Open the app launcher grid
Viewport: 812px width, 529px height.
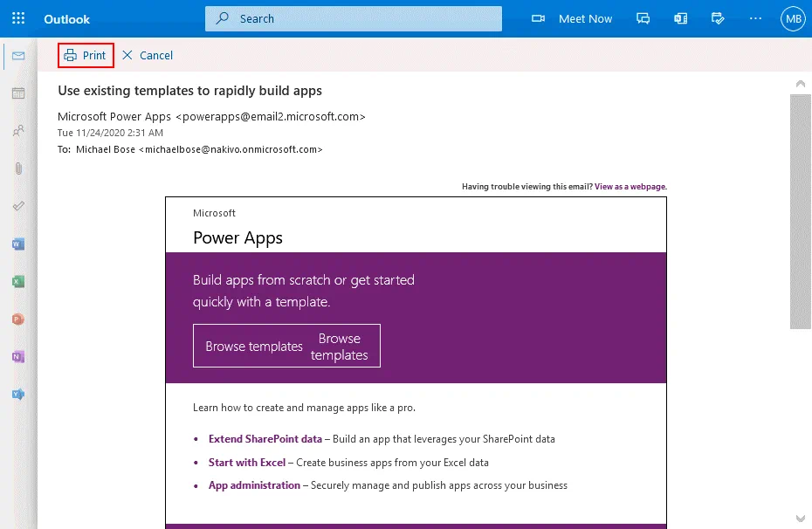pos(18,18)
